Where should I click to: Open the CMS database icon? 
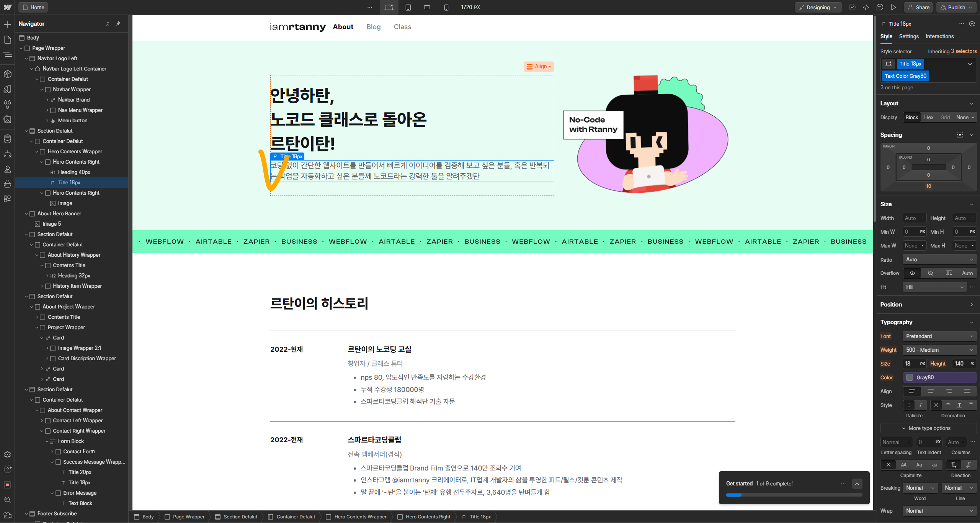[7, 139]
